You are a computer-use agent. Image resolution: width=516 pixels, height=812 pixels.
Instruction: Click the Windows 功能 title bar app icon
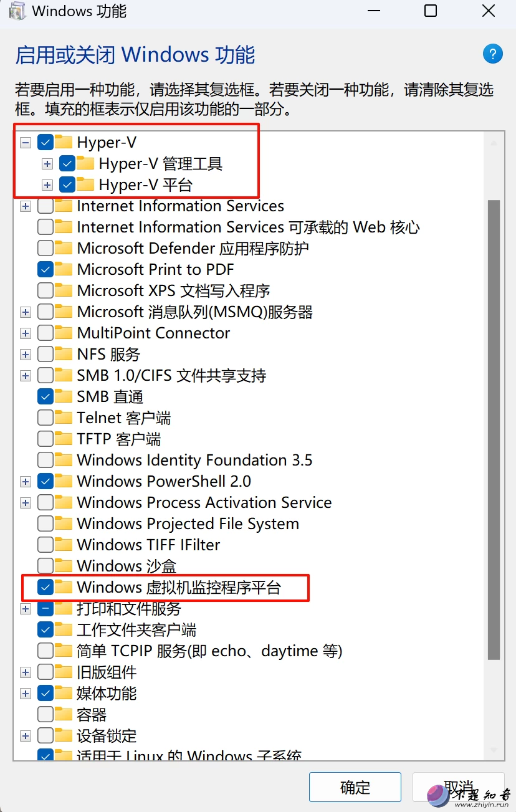(x=17, y=11)
